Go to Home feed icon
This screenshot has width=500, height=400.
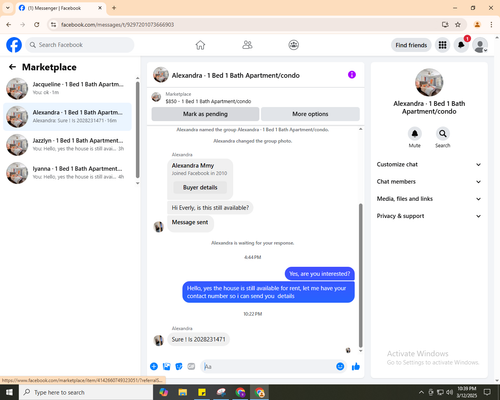[x=200, y=45]
